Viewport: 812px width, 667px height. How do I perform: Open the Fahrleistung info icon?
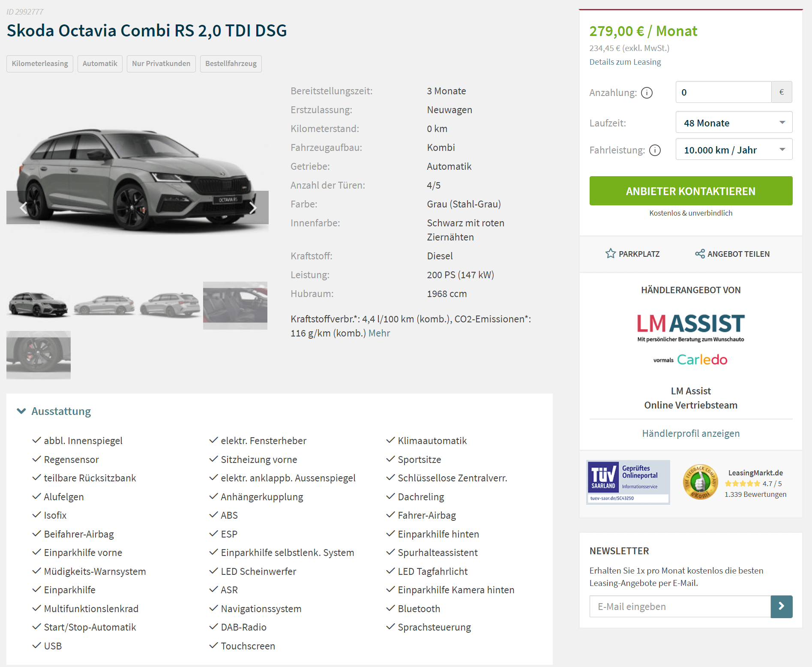tap(655, 150)
